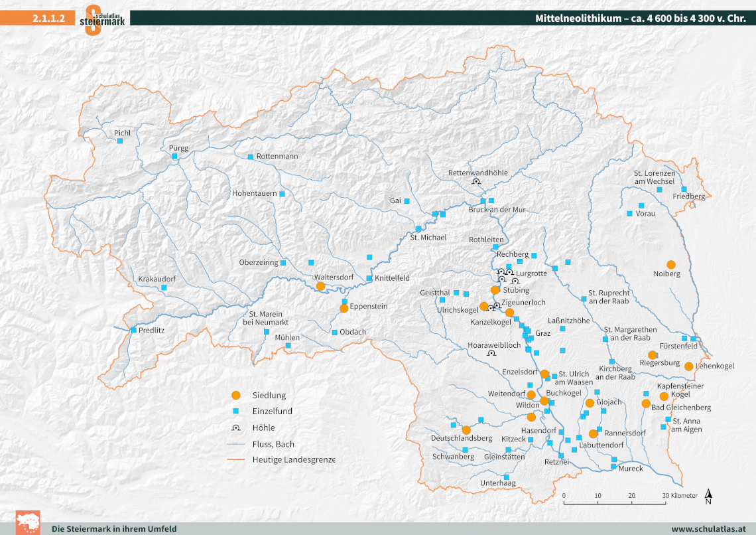Open the www.schulatlas.at link
Image resolution: width=756 pixels, height=535 pixels.
tap(709, 529)
